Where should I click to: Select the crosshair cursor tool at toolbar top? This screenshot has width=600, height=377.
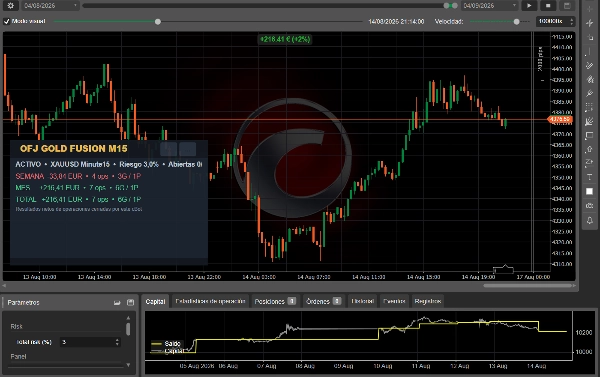(590, 8)
